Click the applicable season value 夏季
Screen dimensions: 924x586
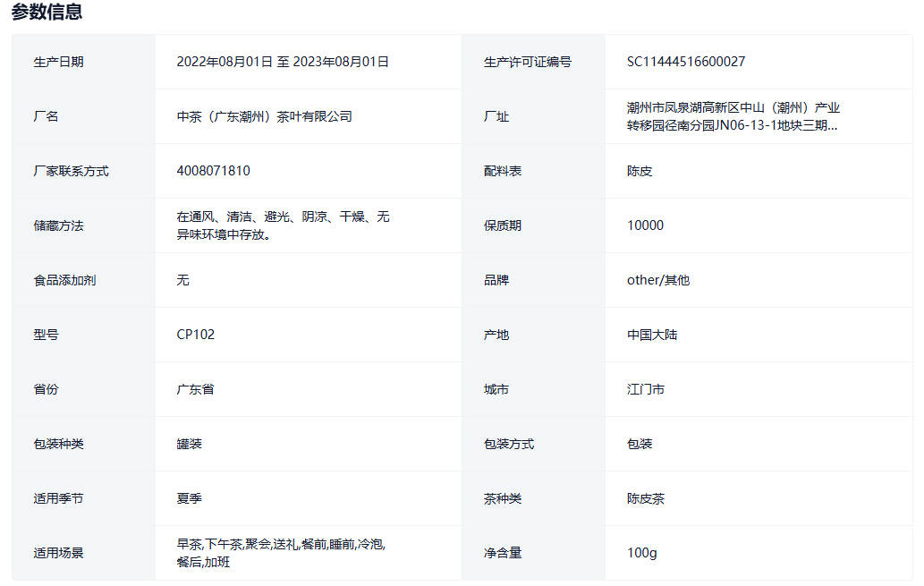(x=190, y=498)
